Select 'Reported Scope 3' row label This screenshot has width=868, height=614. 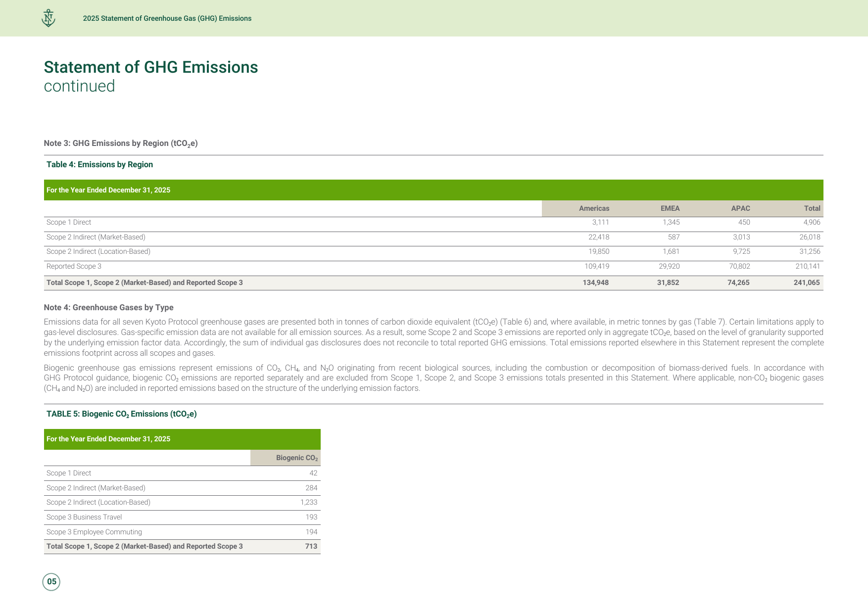click(74, 267)
